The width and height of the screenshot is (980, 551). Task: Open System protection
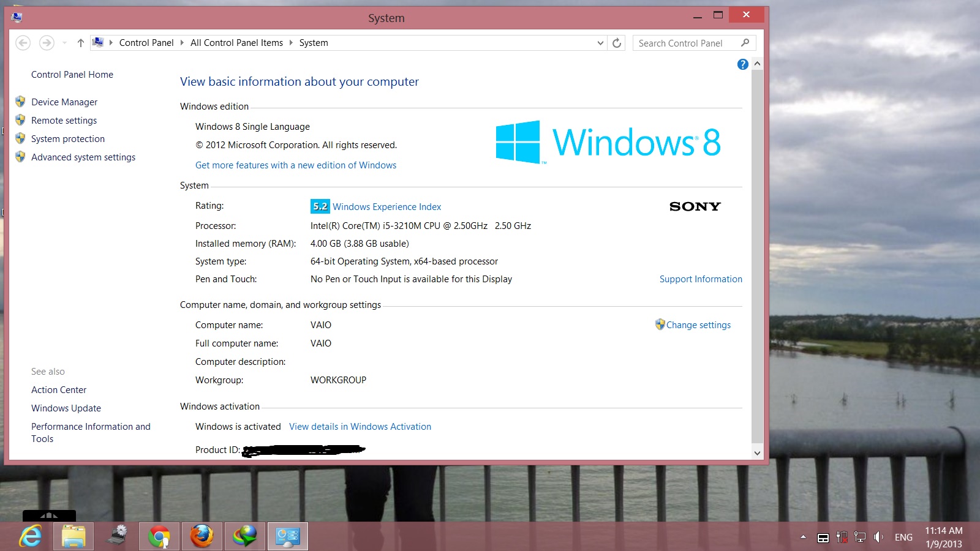click(68, 139)
